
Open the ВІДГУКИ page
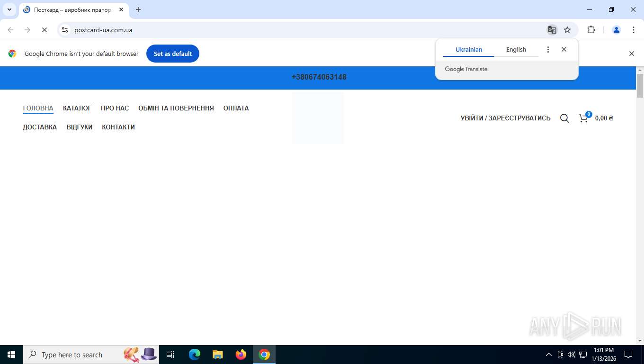click(80, 127)
